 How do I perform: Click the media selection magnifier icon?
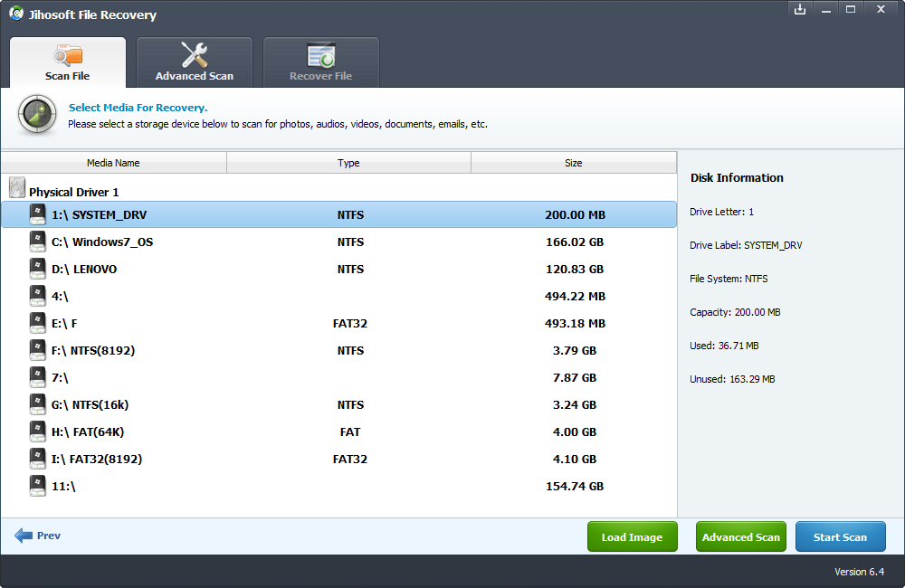coord(36,115)
